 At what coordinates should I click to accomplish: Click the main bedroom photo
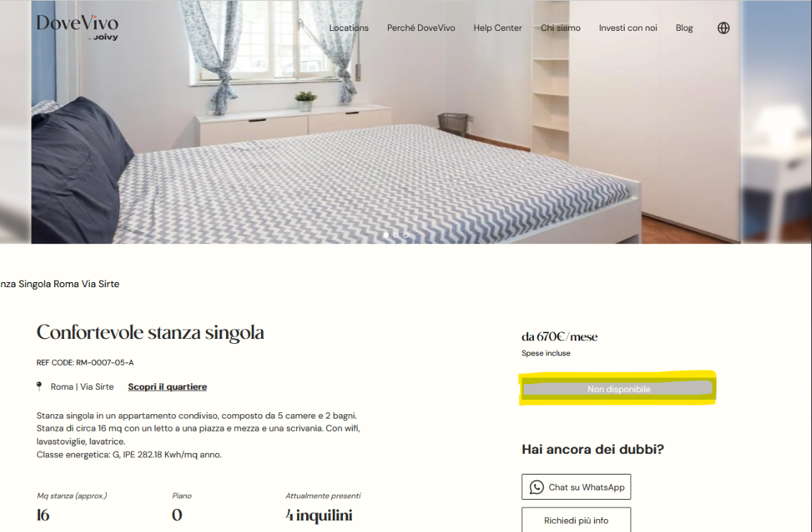pos(386,122)
